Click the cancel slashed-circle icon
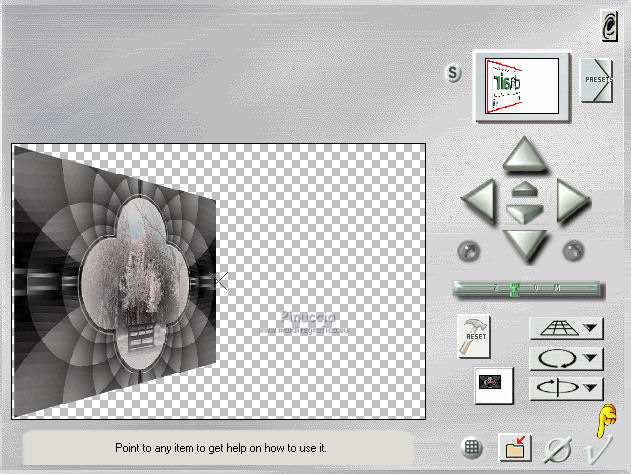Image resolution: width=631 pixels, height=474 pixels. [559, 449]
